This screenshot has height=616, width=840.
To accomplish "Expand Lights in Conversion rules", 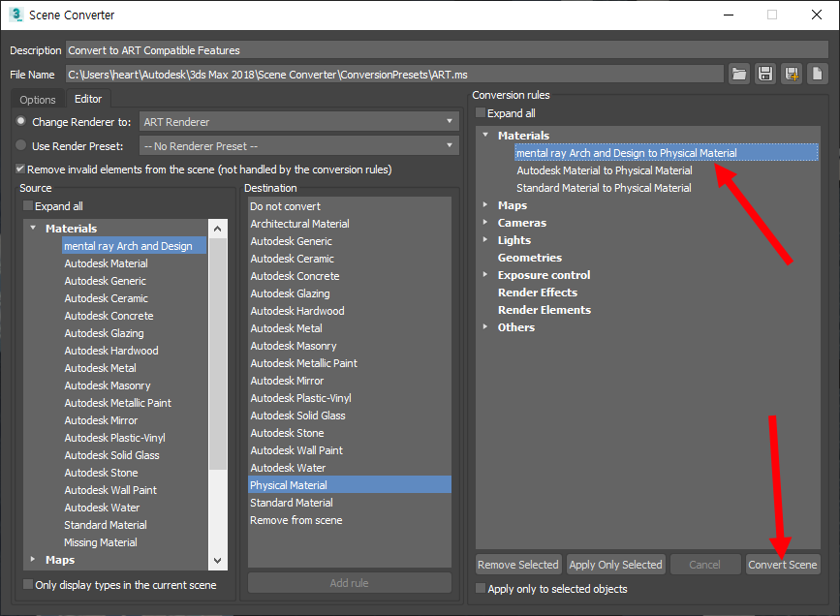I will click(x=485, y=239).
